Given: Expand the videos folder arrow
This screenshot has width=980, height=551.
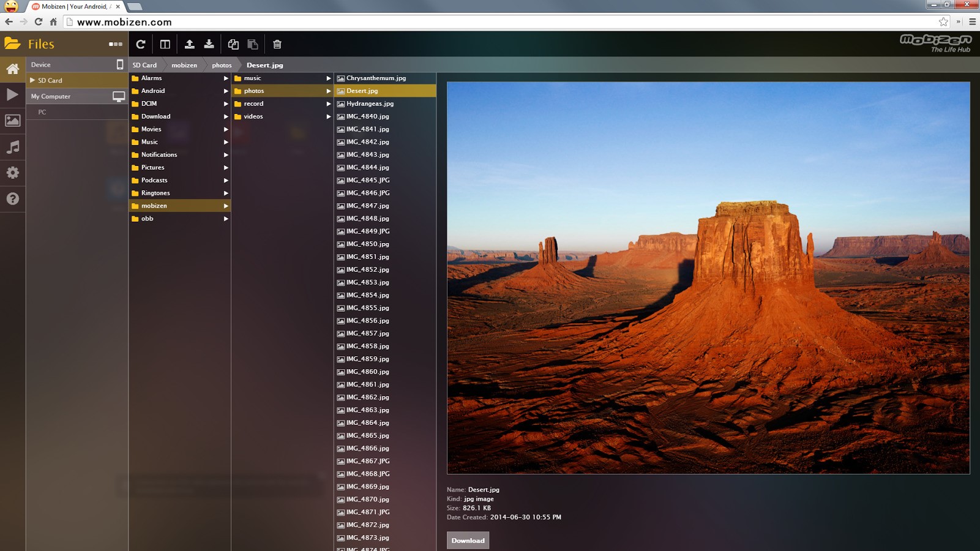Looking at the screenshot, I should (329, 117).
